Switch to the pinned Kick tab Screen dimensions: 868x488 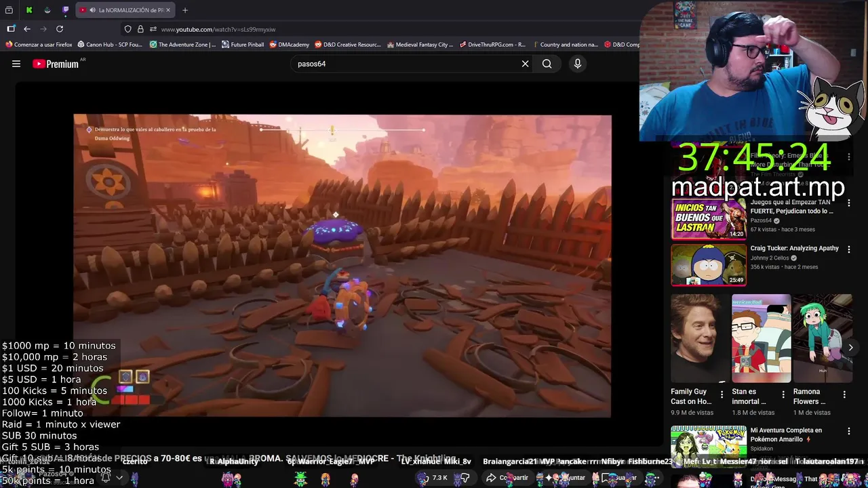tap(29, 10)
